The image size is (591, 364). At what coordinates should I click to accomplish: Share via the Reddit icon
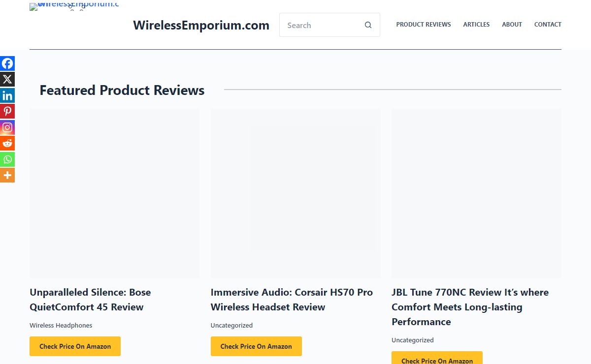(7, 143)
